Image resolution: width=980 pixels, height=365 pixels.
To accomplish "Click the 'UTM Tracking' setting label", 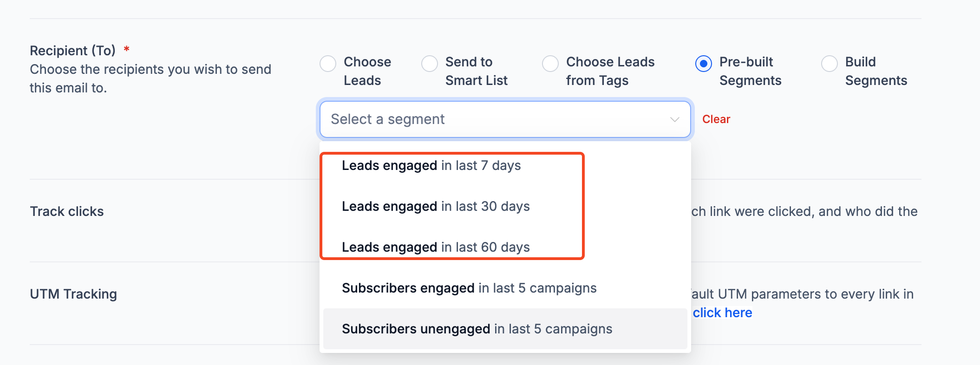I will coord(73,294).
